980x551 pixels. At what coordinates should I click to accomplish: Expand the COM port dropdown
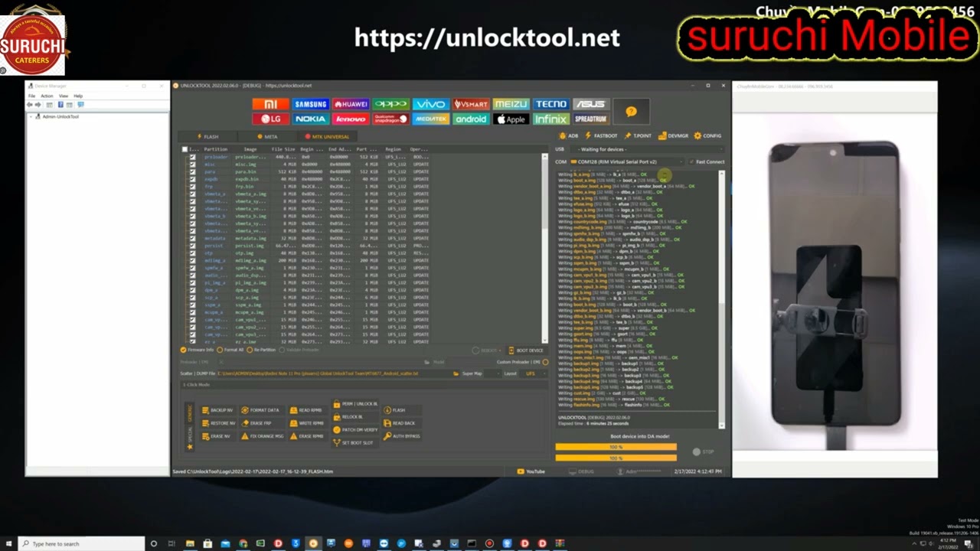tap(627, 161)
